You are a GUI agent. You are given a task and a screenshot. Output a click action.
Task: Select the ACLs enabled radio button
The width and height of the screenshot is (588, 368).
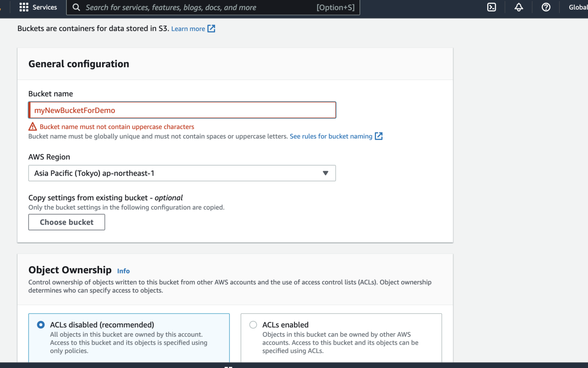[x=253, y=324]
